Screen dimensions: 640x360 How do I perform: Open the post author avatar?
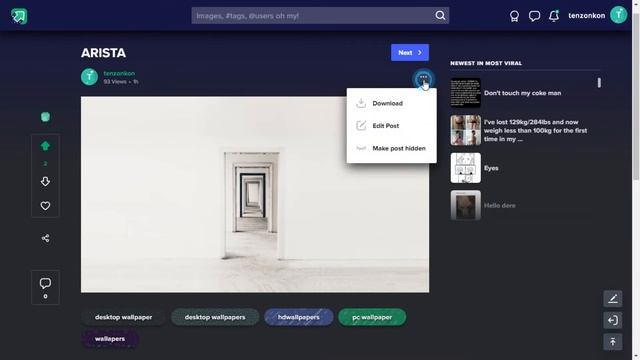click(x=89, y=77)
